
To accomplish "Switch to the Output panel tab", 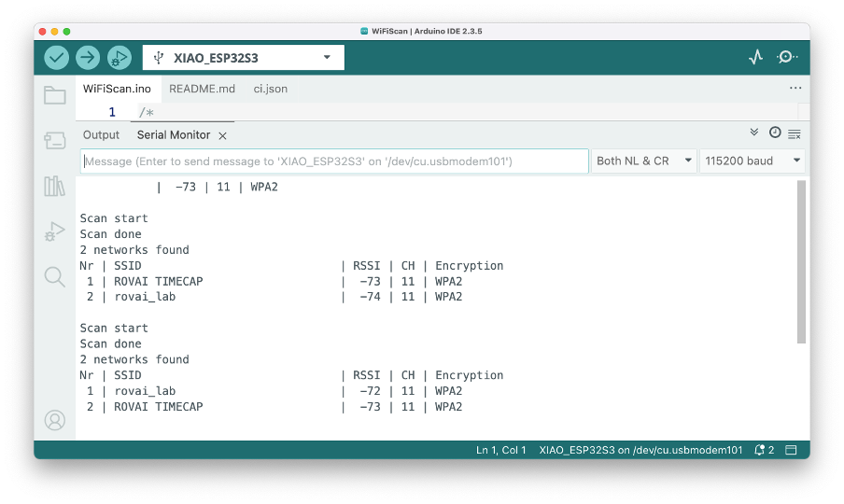I will pos(101,134).
